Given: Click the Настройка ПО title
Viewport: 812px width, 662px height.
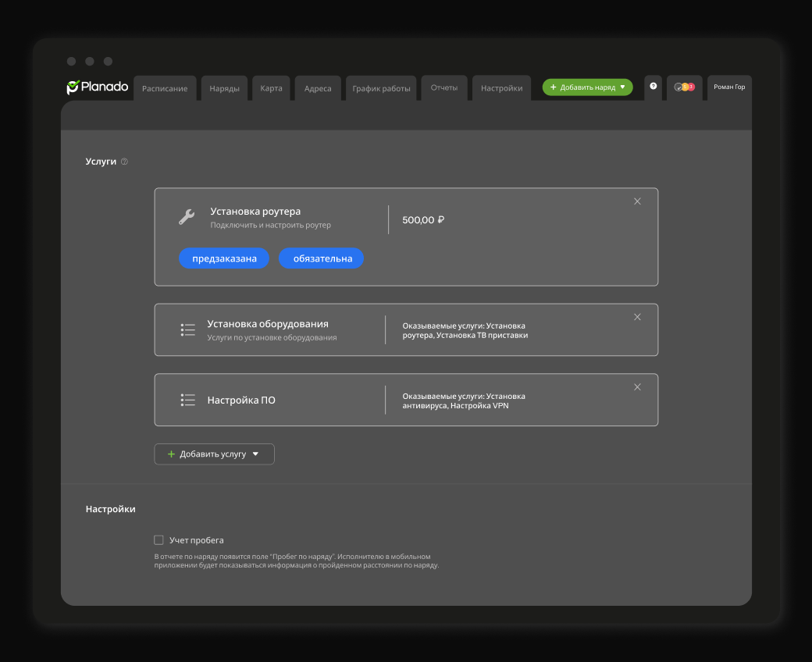Looking at the screenshot, I should (241, 400).
